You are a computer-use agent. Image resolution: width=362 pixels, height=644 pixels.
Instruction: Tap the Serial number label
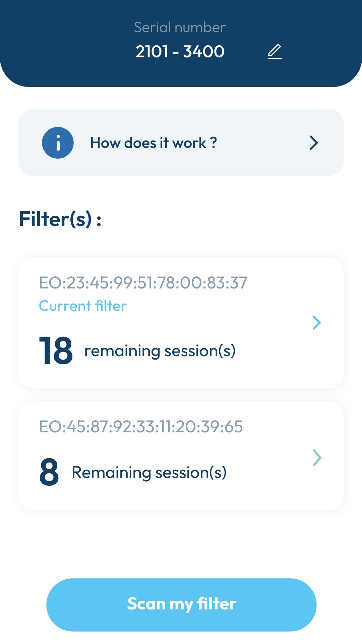[x=180, y=28]
